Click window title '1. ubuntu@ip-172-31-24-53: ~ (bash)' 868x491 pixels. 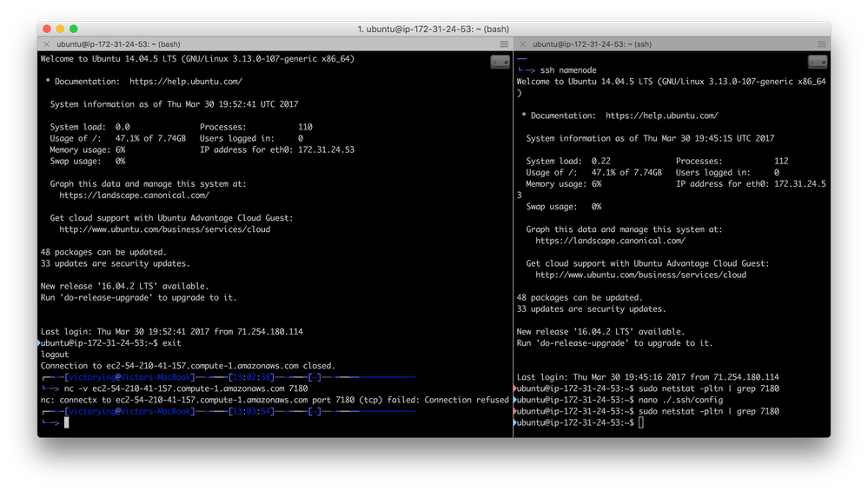coord(434,29)
